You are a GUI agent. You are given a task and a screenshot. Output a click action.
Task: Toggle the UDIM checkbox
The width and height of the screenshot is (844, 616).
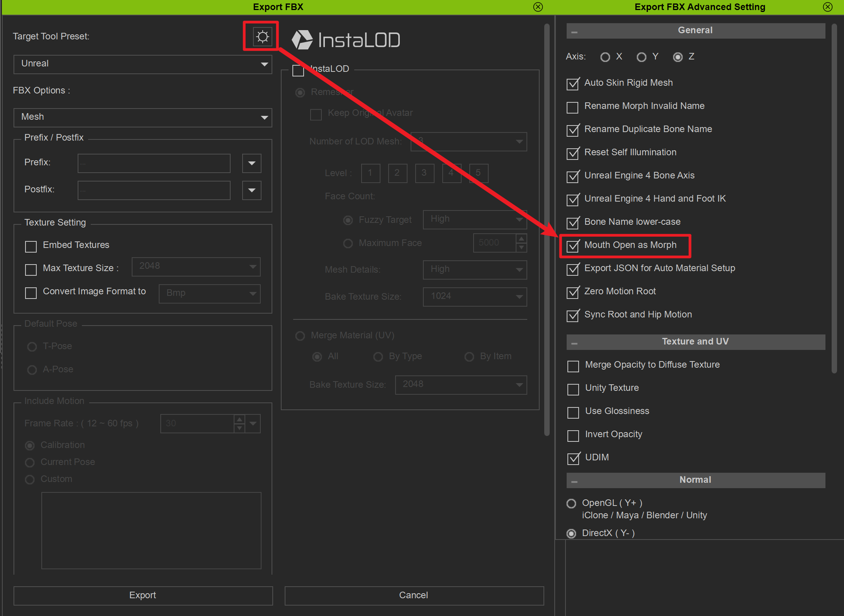(x=573, y=458)
